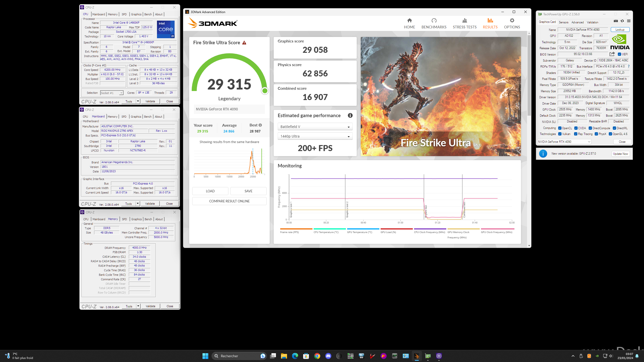Click the SAVE button in 3DMark
The width and height of the screenshot is (644, 362).
pyautogui.click(x=248, y=191)
